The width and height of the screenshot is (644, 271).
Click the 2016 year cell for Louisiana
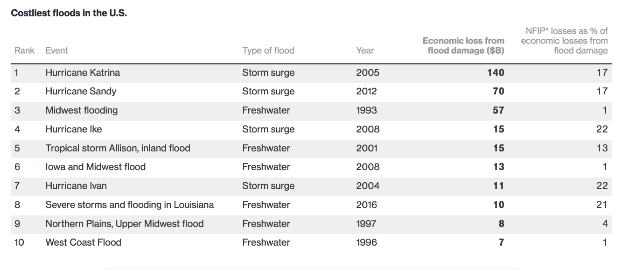click(x=366, y=205)
